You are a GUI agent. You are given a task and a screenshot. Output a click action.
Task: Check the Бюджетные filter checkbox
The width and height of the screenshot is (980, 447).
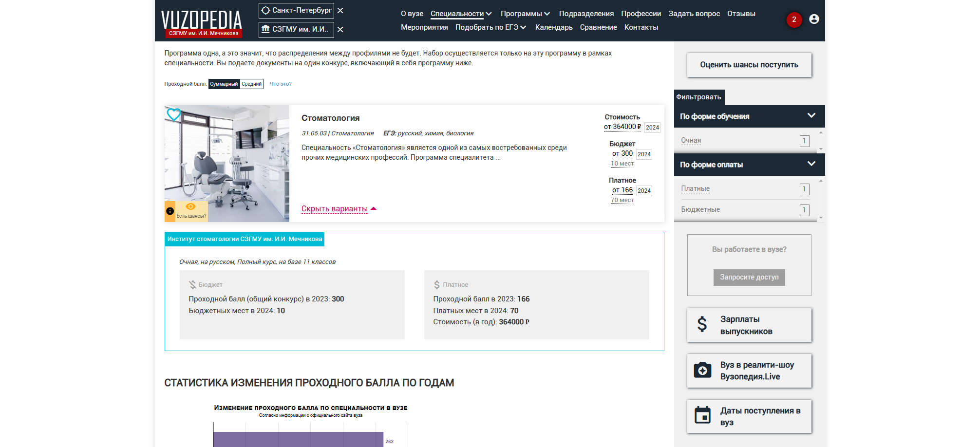point(804,210)
